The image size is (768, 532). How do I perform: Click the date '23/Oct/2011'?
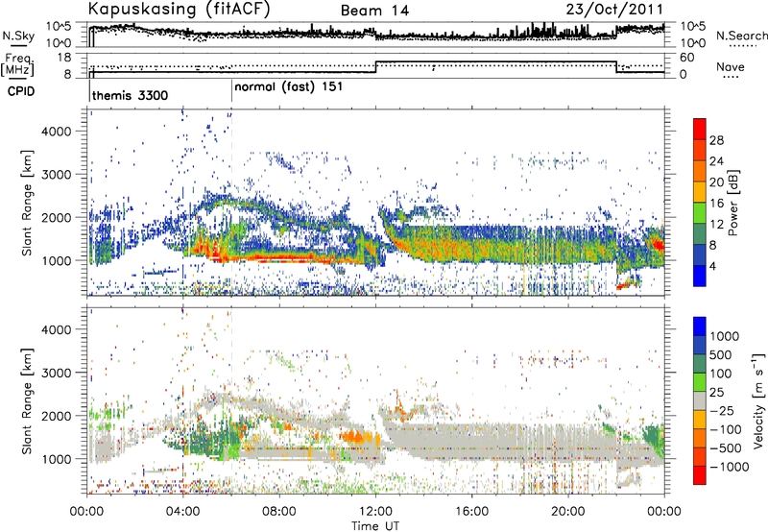614,10
